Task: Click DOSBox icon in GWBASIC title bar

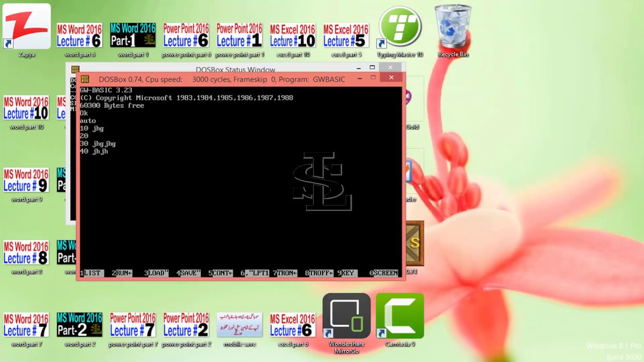Action: (85, 79)
